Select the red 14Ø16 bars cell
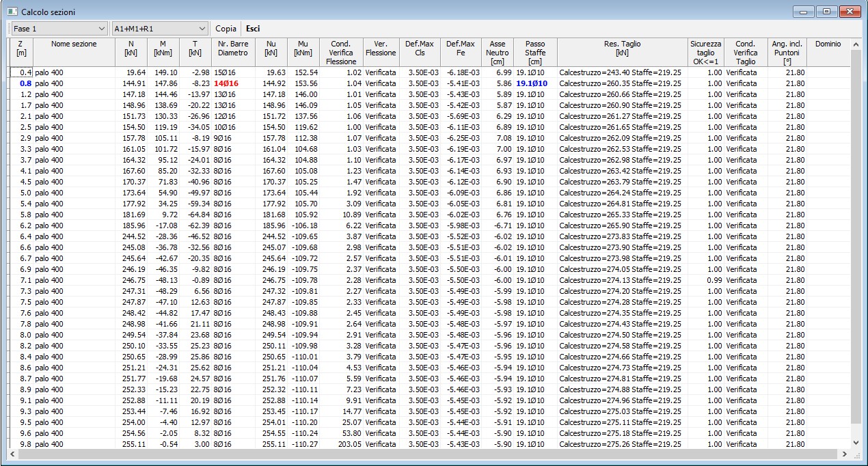Screen dimensions: 868x466 [x=225, y=83]
